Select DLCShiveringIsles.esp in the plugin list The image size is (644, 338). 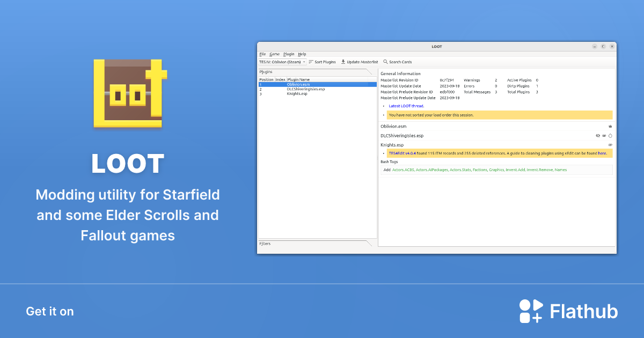click(305, 89)
